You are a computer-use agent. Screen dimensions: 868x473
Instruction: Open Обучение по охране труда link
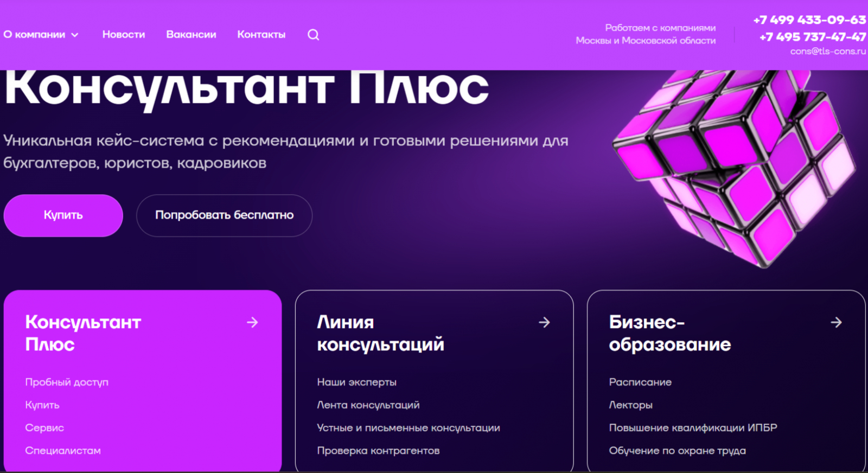(677, 451)
